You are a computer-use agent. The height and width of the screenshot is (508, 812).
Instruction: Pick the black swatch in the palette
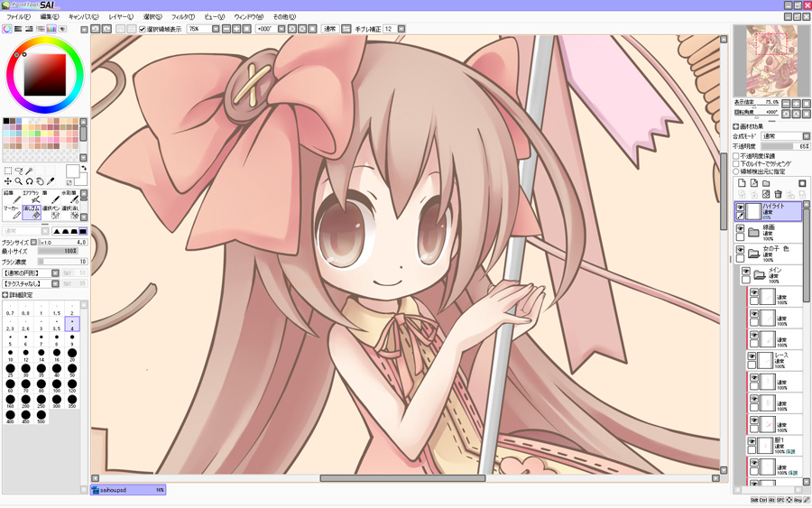pyautogui.click(x=6, y=121)
